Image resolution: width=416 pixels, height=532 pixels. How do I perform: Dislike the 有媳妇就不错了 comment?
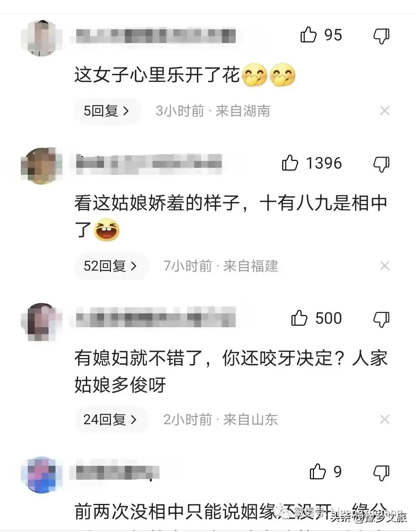[x=381, y=320]
